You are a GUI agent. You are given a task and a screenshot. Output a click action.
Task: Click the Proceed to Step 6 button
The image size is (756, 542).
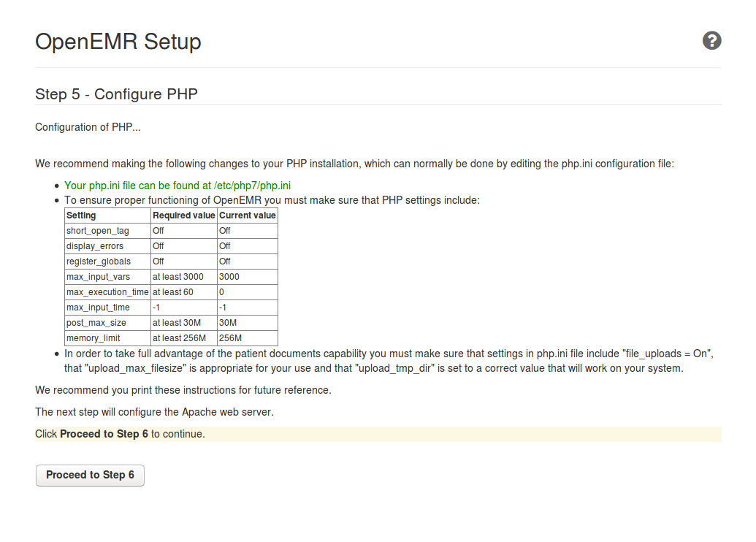[x=90, y=475]
